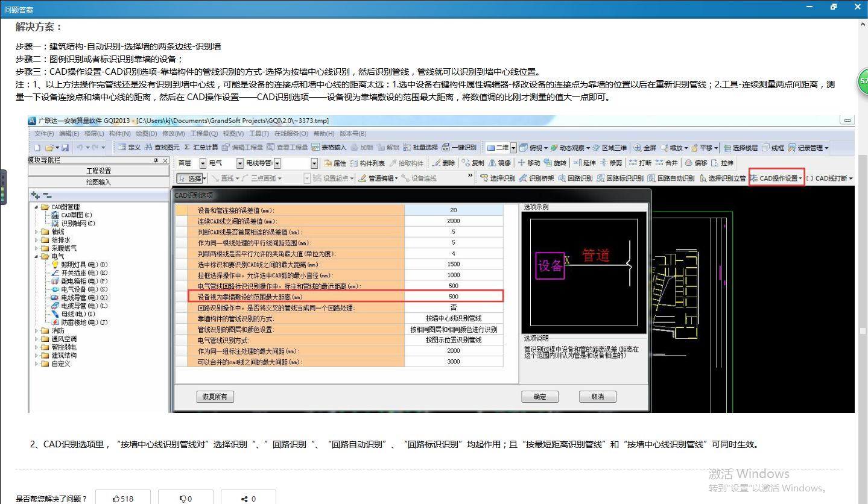The height and width of the screenshot is (504, 868).
Task: Click collapse-all minus icon above navigation tree
Action: (x=46, y=195)
